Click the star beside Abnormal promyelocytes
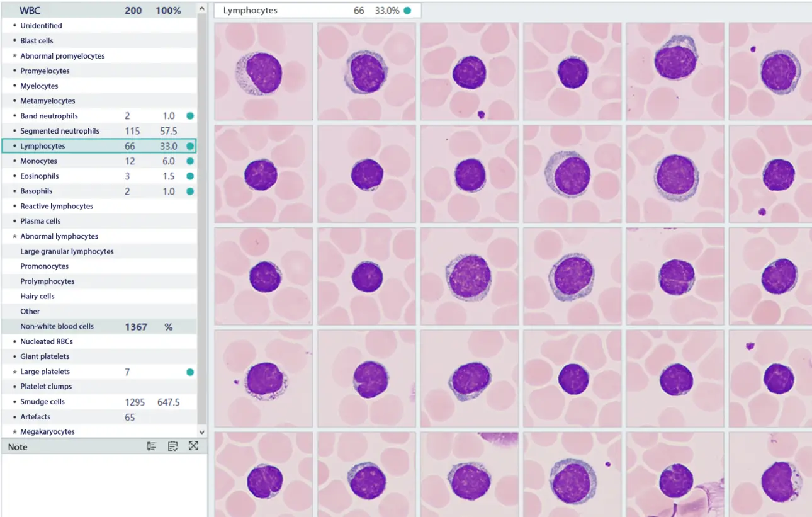 coord(14,55)
